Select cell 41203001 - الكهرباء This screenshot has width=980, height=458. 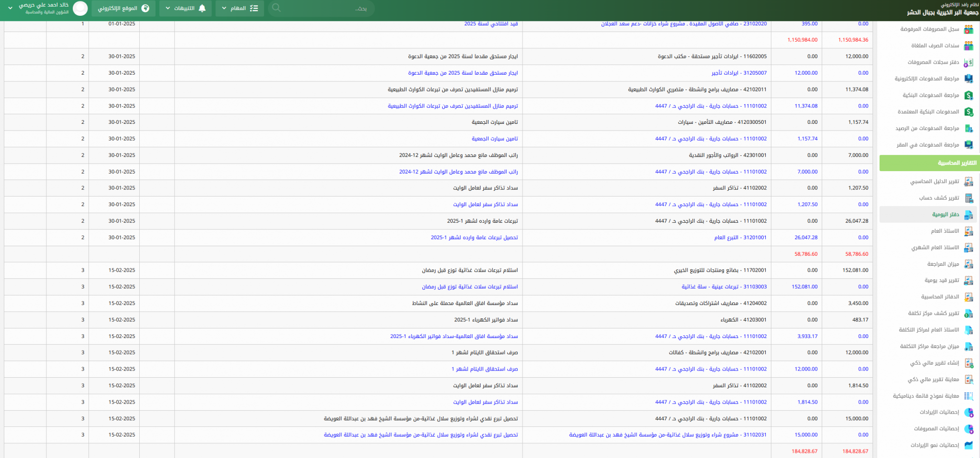(744, 320)
